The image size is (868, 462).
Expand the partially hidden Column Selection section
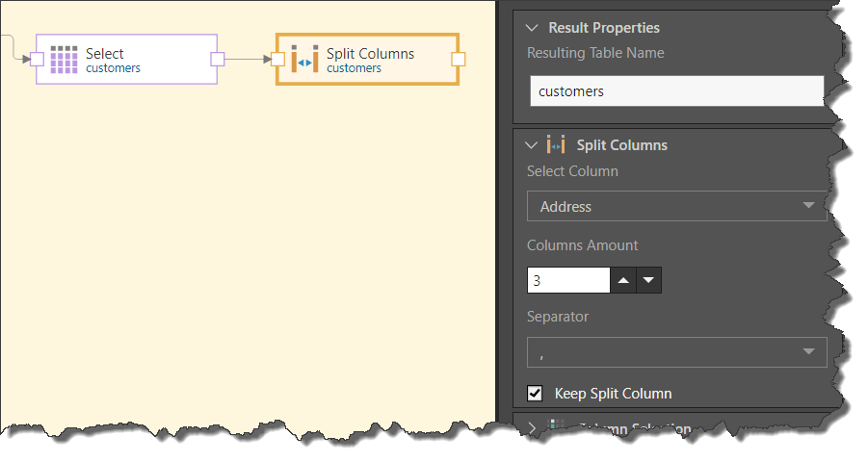532,427
